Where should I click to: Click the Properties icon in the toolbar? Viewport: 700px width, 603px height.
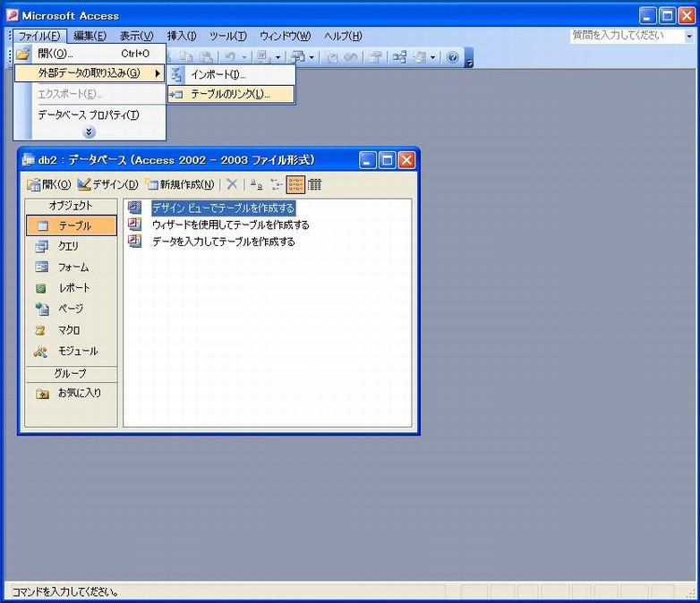(375, 57)
